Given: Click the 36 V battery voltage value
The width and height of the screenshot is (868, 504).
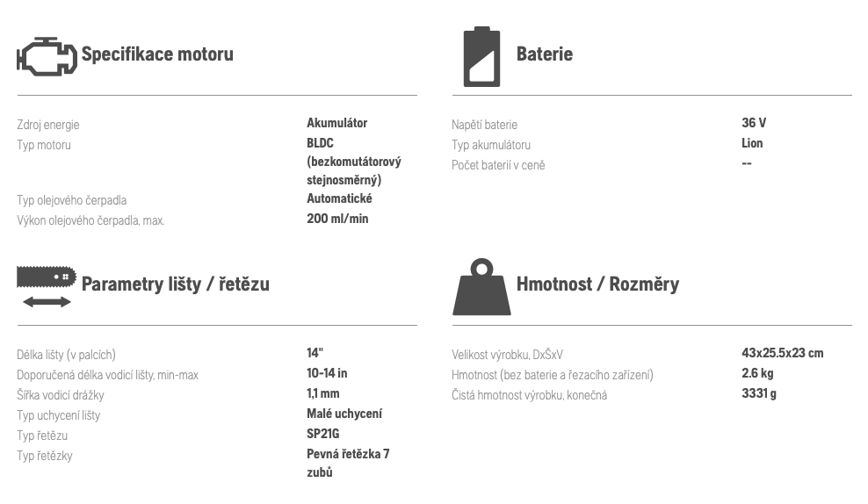Looking at the screenshot, I should pyautogui.click(x=754, y=123).
